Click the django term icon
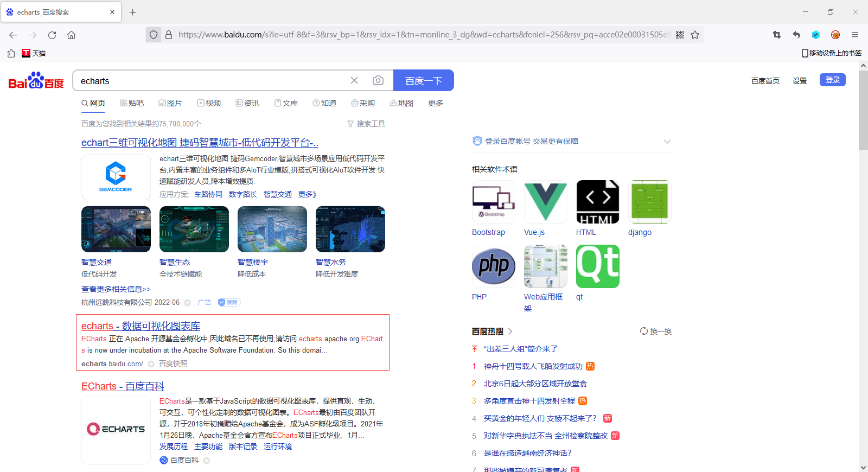 click(650, 202)
